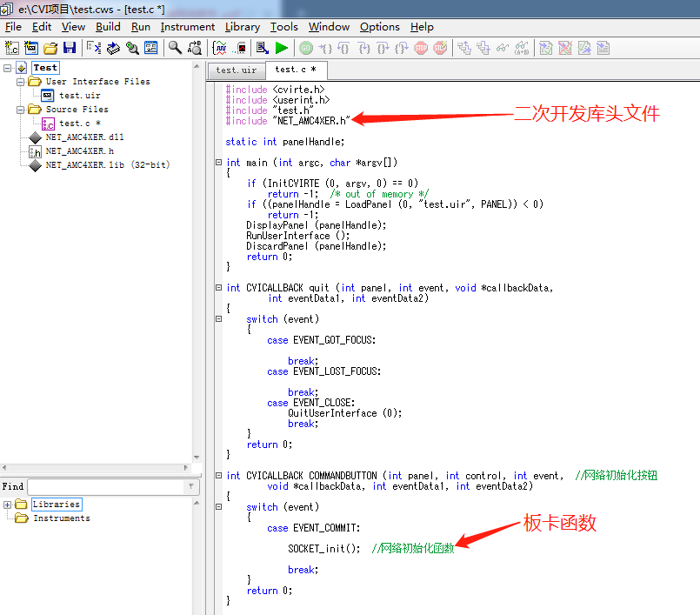Switch to the test.uir tab
700x615 pixels.
click(x=236, y=70)
